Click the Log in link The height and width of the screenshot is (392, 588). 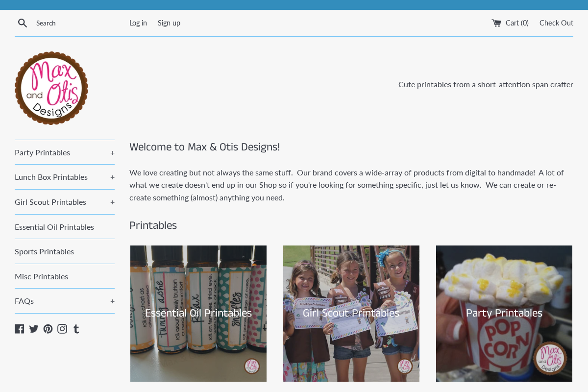(138, 23)
